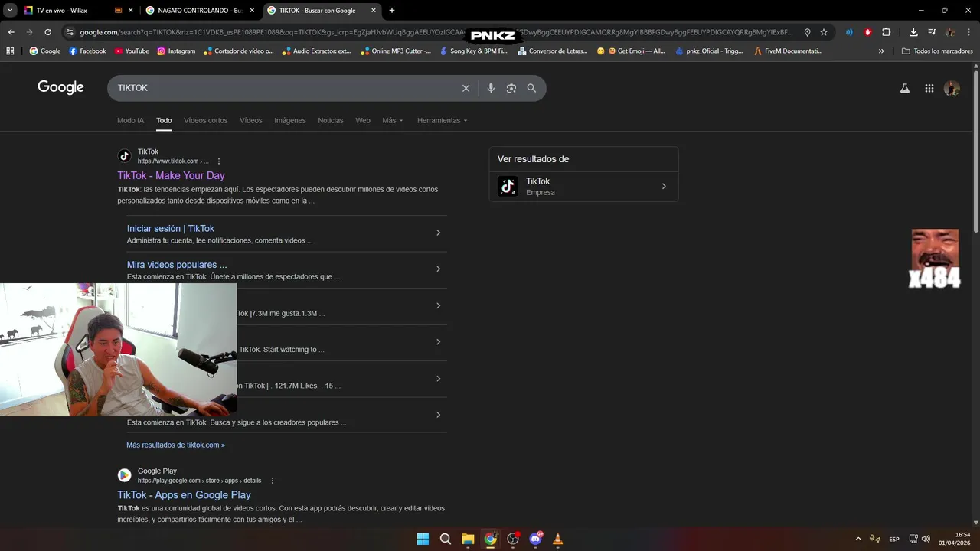
Task: Open Mira videos populares link
Action: pyautogui.click(x=177, y=265)
